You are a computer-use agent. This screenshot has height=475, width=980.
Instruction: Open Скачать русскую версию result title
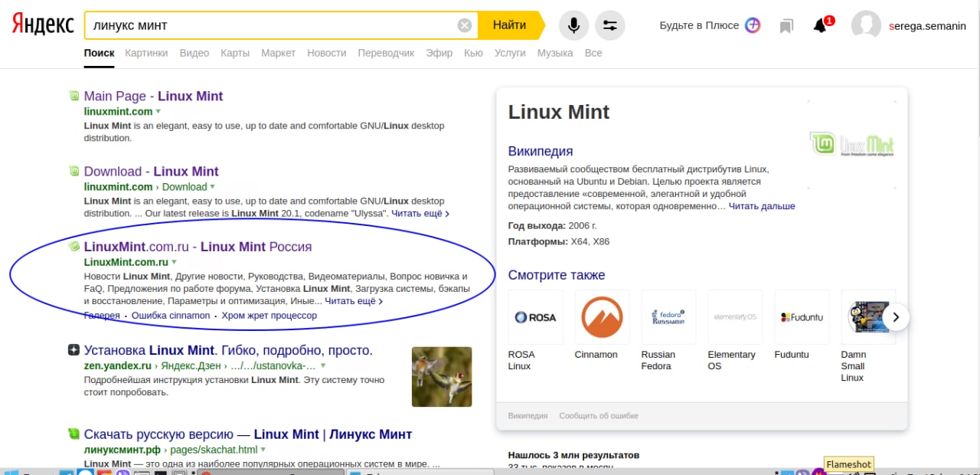click(248, 434)
